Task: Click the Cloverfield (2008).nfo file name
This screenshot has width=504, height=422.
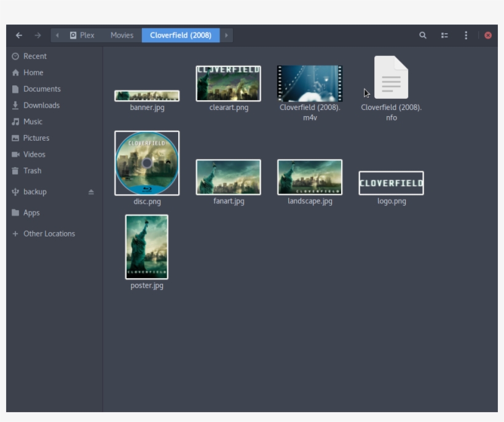Action: (391, 112)
